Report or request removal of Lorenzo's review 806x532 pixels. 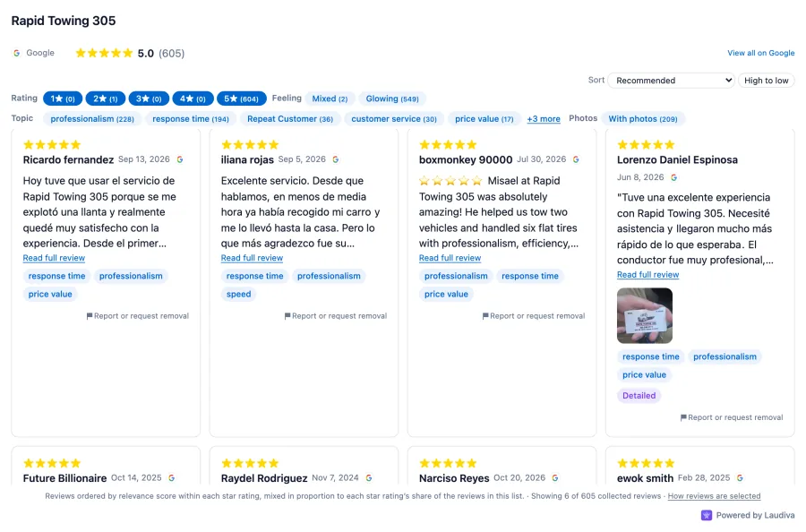pos(732,417)
